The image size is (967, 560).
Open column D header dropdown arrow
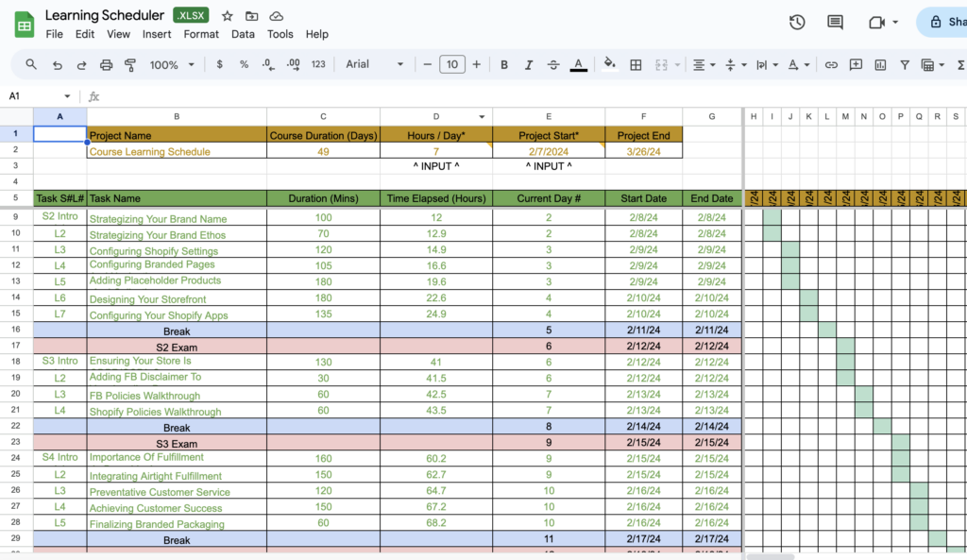click(x=482, y=116)
